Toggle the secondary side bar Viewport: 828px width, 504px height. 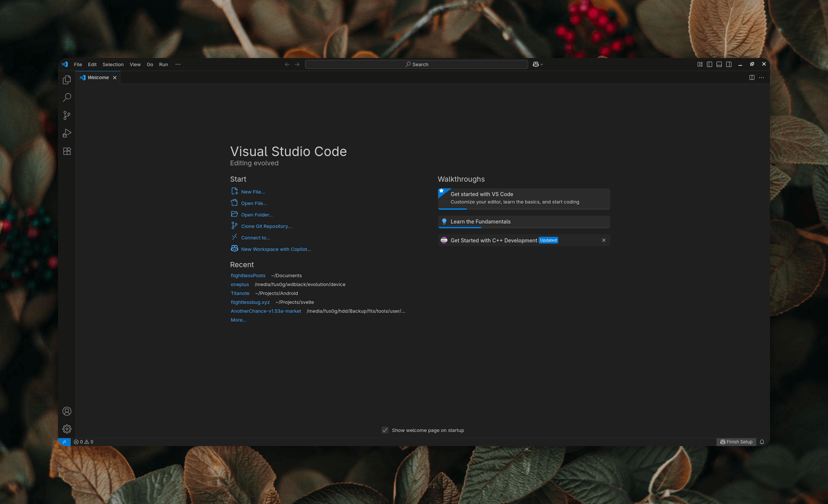click(729, 64)
